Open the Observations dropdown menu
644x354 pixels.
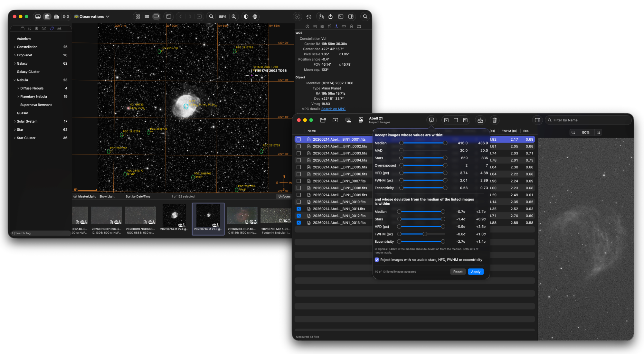click(92, 16)
